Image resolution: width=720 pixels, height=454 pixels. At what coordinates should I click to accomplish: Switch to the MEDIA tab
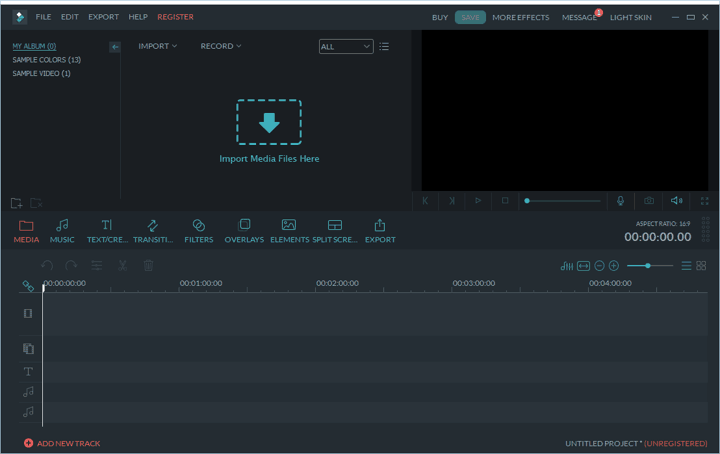click(x=26, y=231)
